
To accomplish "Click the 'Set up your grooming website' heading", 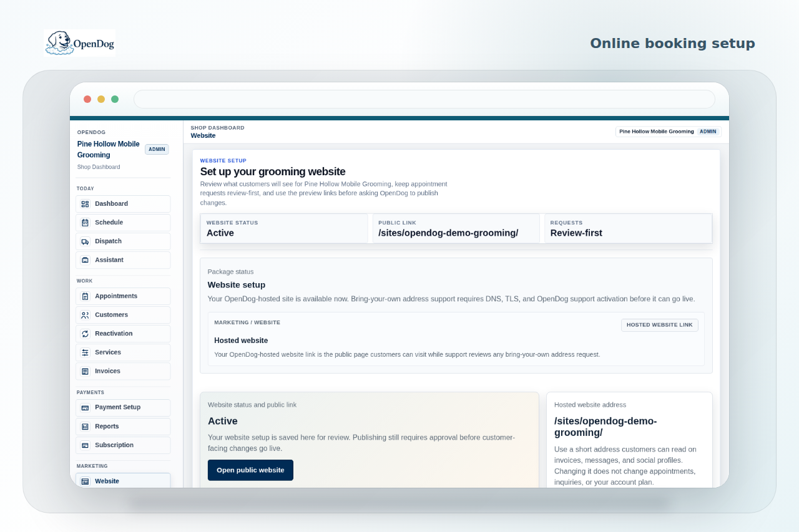I will pyautogui.click(x=273, y=172).
